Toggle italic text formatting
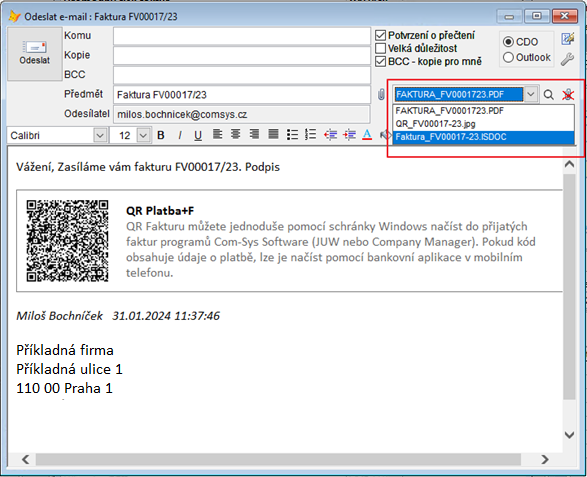Image resolution: width=587 pixels, height=477 pixels. pyautogui.click(x=180, y=135)
